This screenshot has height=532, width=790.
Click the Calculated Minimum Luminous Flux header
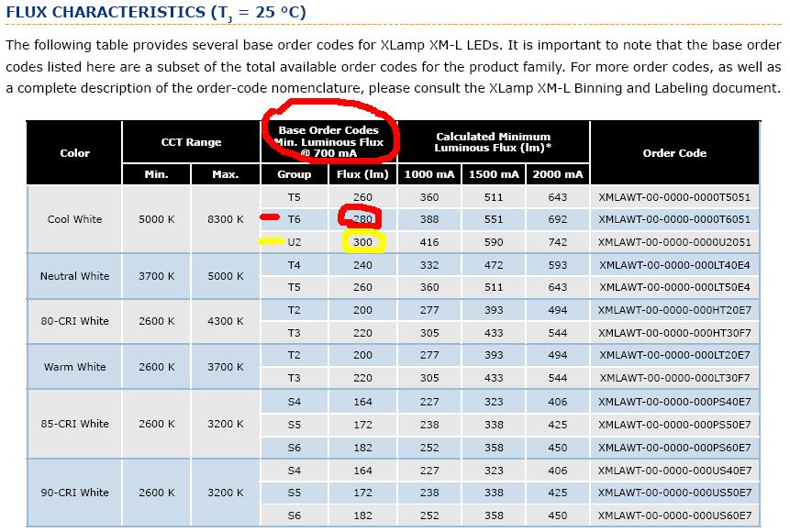pos(493,142)
